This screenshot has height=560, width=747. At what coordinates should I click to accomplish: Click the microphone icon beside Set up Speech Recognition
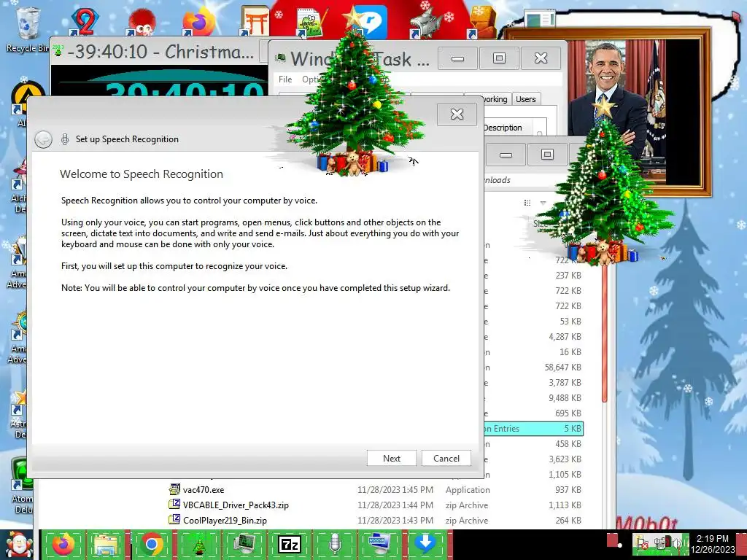click(x=65, y=139)
